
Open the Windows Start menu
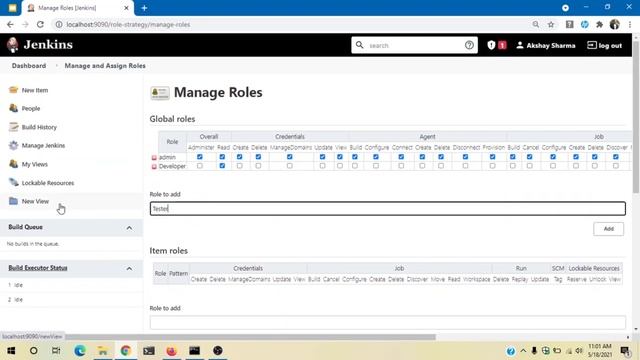(11, 351)
